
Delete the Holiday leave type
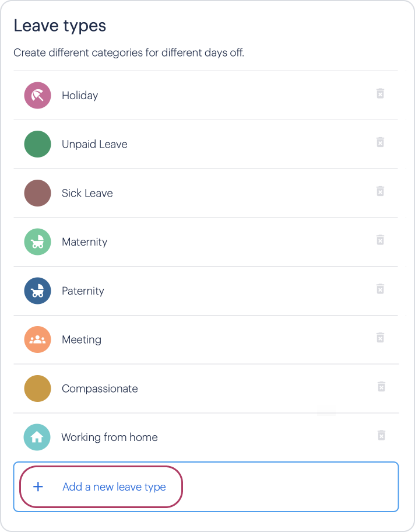pos(380,93)
